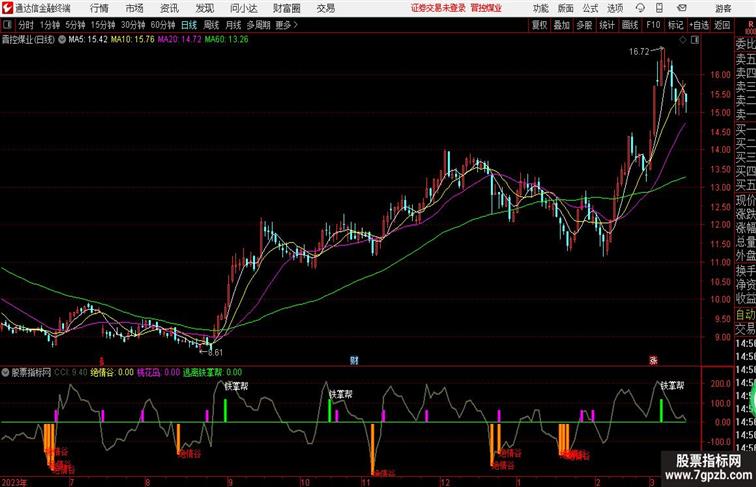Click the 16.72 high price label
This screenshot has width=756, height=487.
(x=639, y=52)
